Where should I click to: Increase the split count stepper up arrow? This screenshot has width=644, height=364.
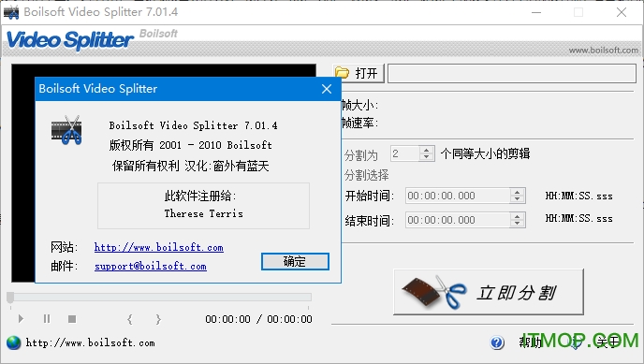(x=427, y=151)
